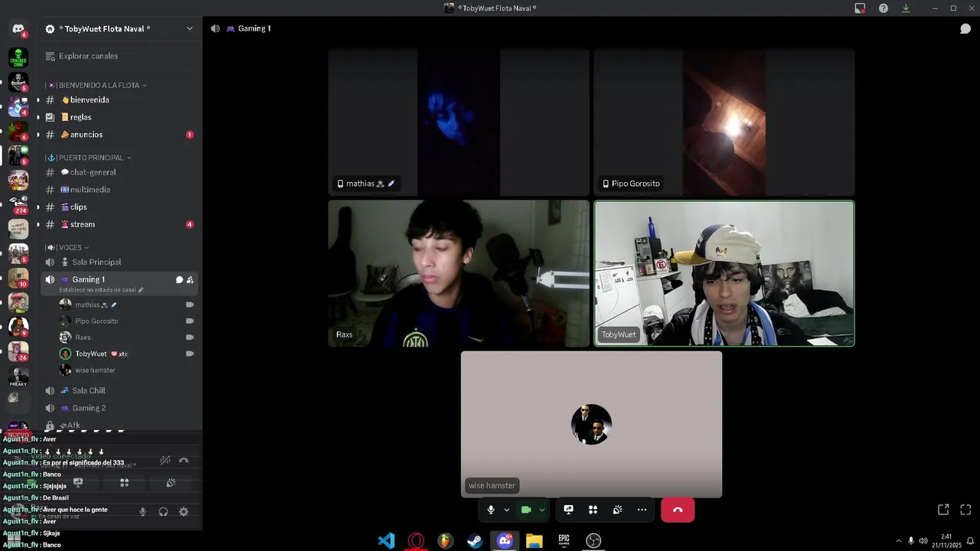Screen dimensions: 980x551
Task: Open the Help question mark icon
Action: 884,8
